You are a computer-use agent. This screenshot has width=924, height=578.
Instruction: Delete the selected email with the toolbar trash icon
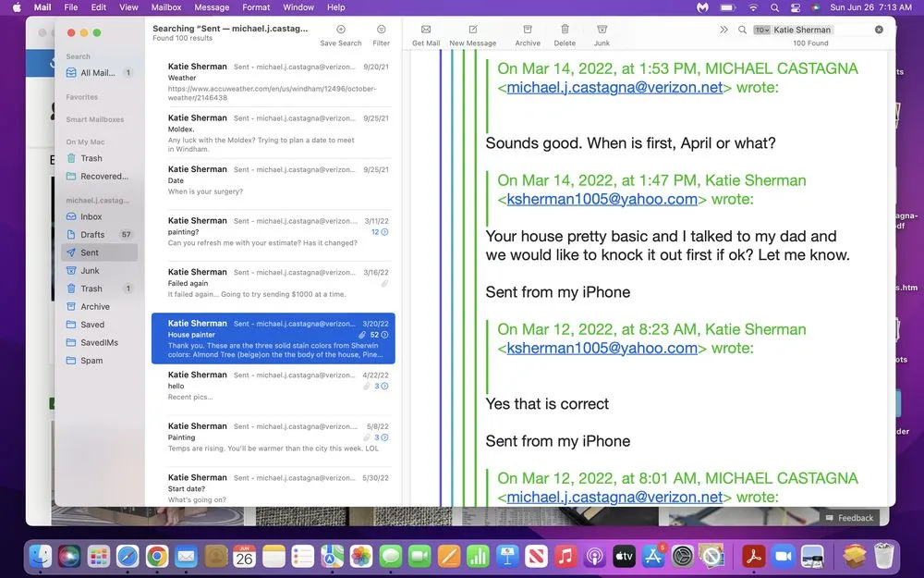coord(565,31)
